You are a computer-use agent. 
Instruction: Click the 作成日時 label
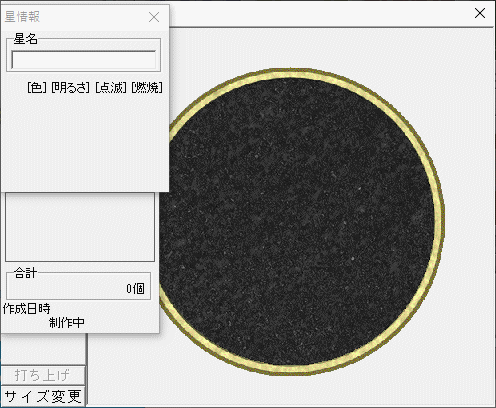point(27,309)
